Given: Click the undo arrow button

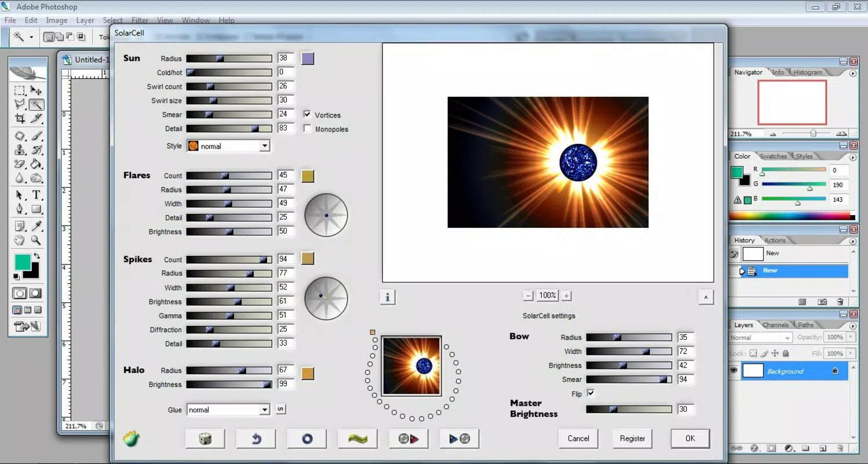Looking at the screenshot, I should point(256,438).
